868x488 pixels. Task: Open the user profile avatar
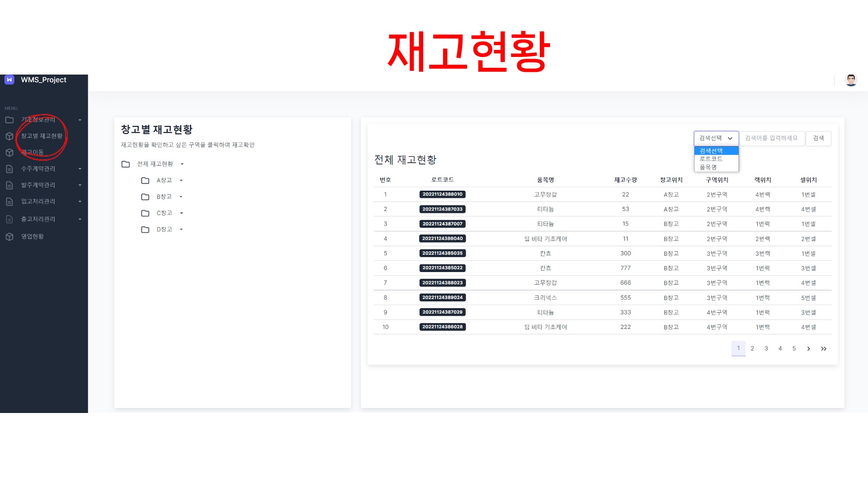pyautogui.click(x=851, y=80)
